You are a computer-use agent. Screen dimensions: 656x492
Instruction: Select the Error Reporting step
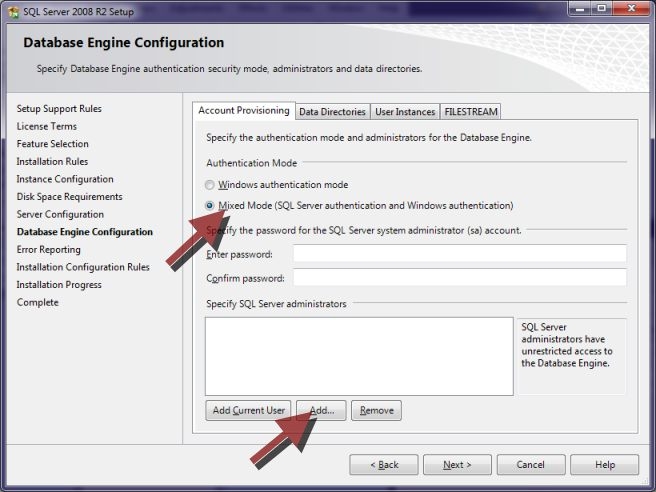point(49,249)
